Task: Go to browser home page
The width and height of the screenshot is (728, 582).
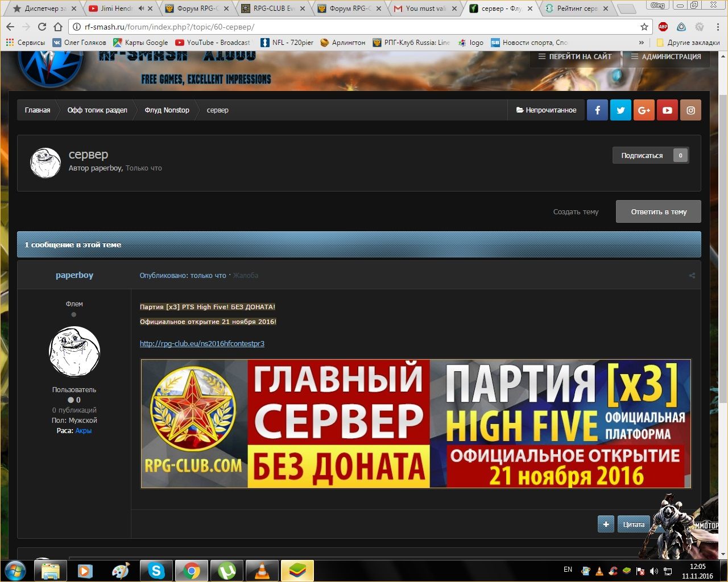Action: pos(58,27)
